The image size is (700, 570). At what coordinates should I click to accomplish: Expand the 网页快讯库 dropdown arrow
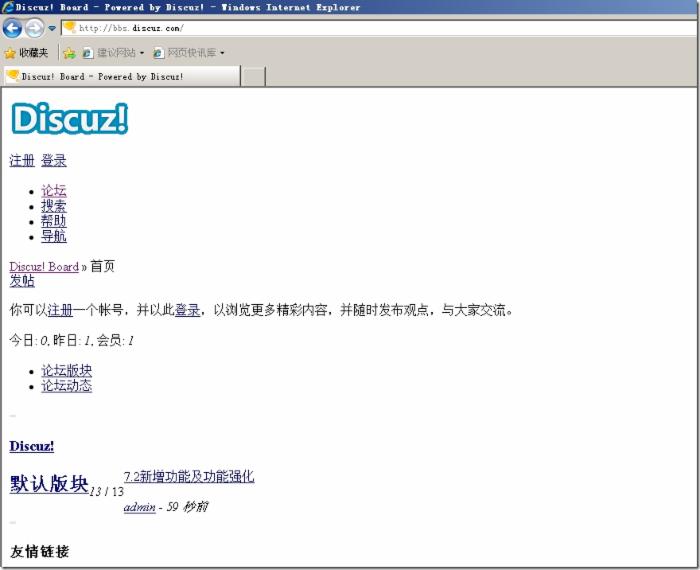click(222, 53)
